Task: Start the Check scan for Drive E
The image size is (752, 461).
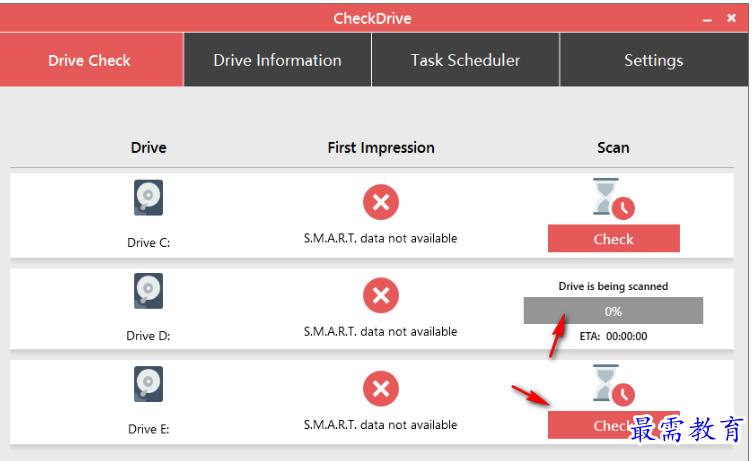Action: pos(613,425)
